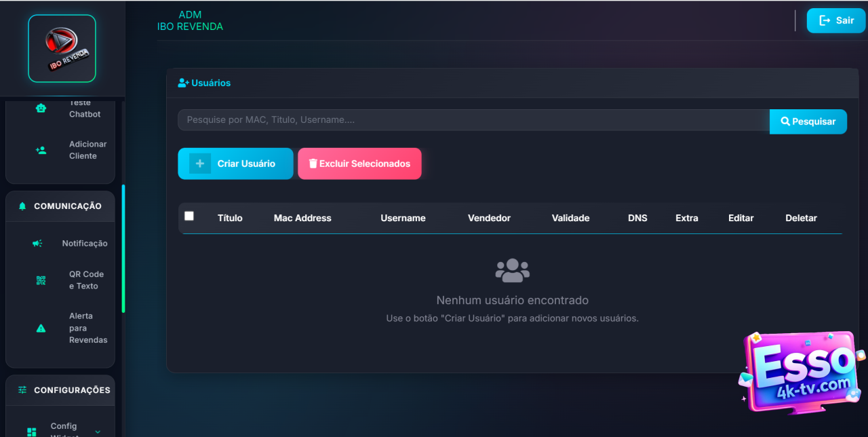Open Notificação via its megaphone icon

click(37, 244)
